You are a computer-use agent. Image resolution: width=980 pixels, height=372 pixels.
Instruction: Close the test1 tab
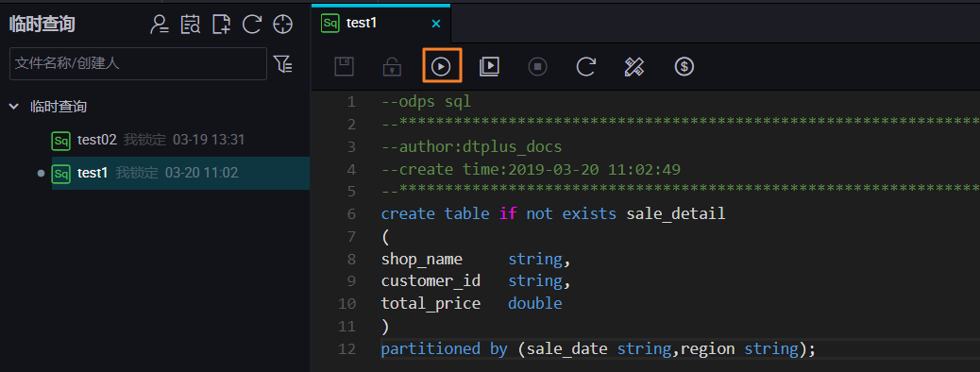[436, 24]
